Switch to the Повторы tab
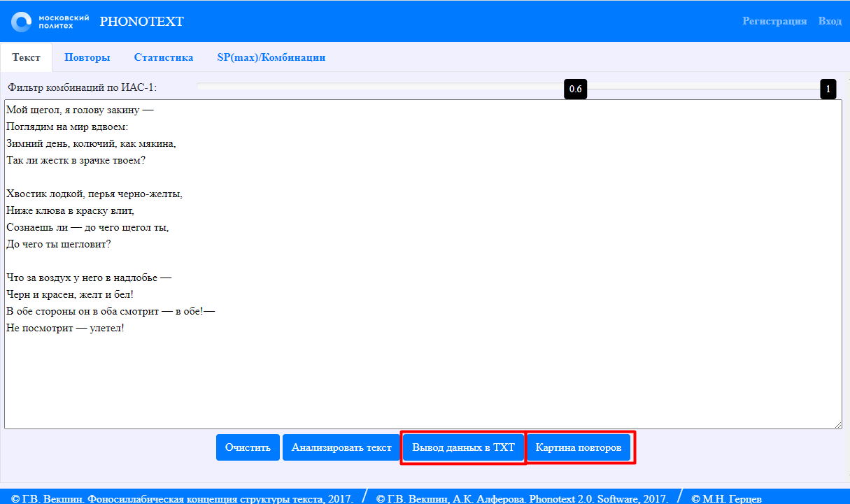The image size is (850, 504). (87, 57)
